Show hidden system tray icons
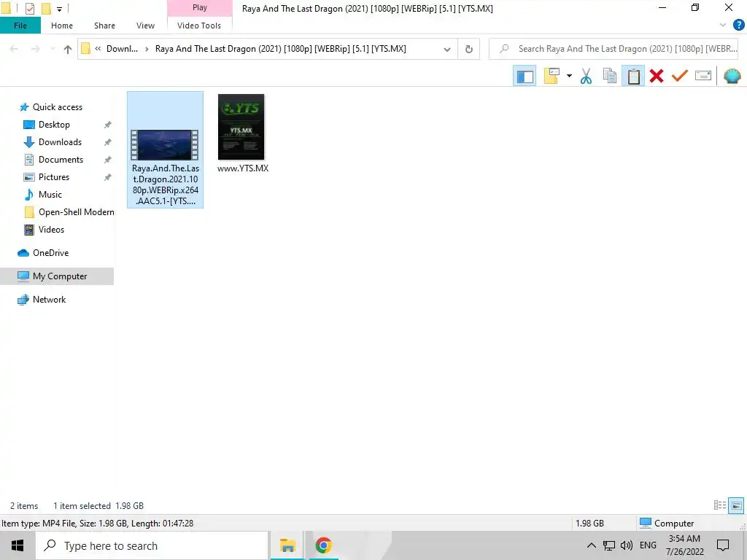 (x=591, y=545)
